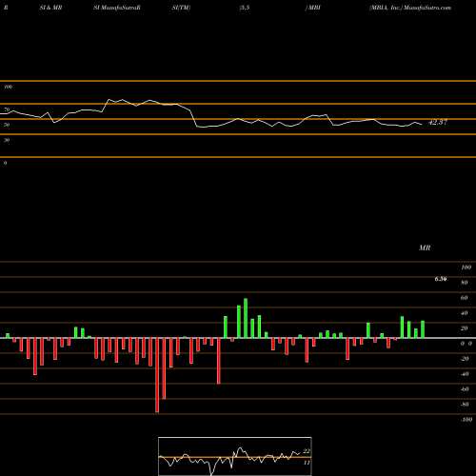Viewport: 476px width, 476px height.
Task: Click the tallest green bar in the histogram
Action: tap(246, 318)
